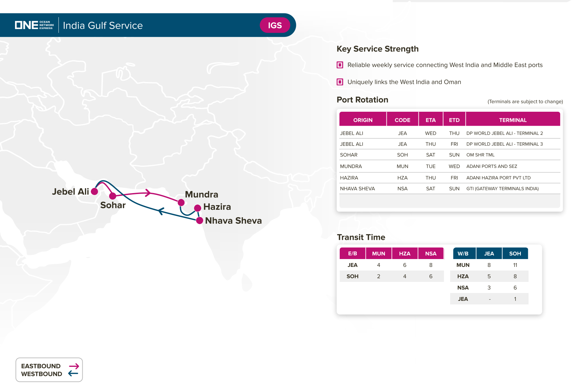This screenshot has height=392, width=588.
Task: Click the TERMINAL column header
Action: [x=513, y=120]
